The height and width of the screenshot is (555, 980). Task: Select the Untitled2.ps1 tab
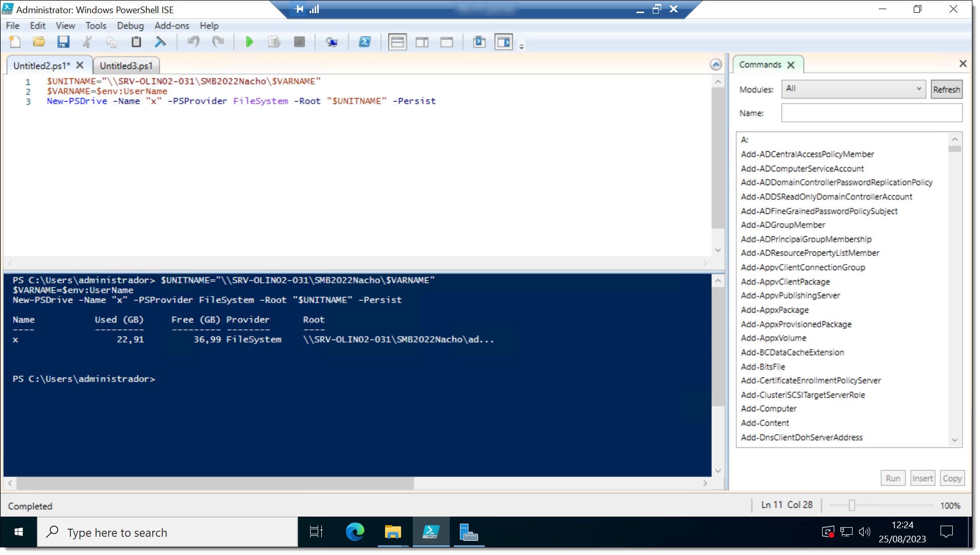click(41, 66)
